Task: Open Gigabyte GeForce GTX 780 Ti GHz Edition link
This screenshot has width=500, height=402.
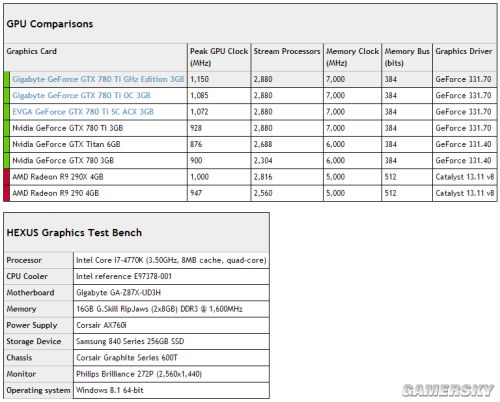Action: [98, 79]
